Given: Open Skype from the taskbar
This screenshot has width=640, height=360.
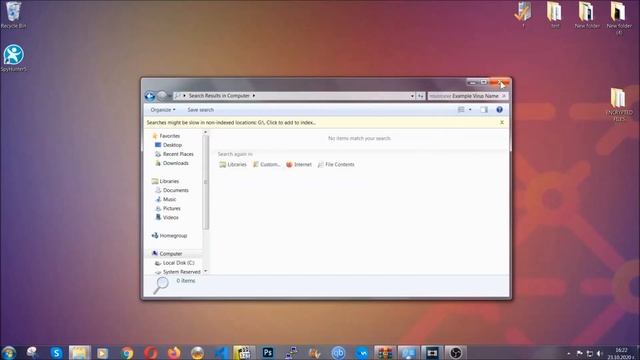Looking at the screenshot, I should click(x=56, y=353).
